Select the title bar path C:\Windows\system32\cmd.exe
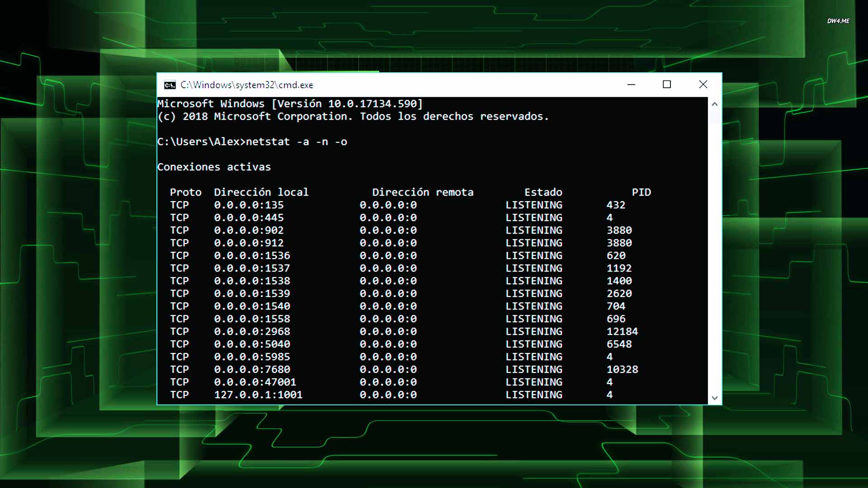Viewport: 868px width, 488px height. (247, 84)
